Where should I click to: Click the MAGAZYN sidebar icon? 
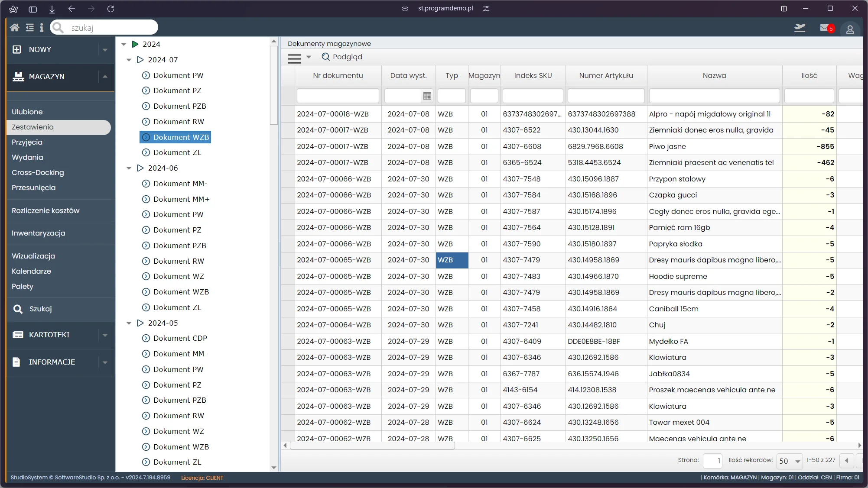(17, 76)
